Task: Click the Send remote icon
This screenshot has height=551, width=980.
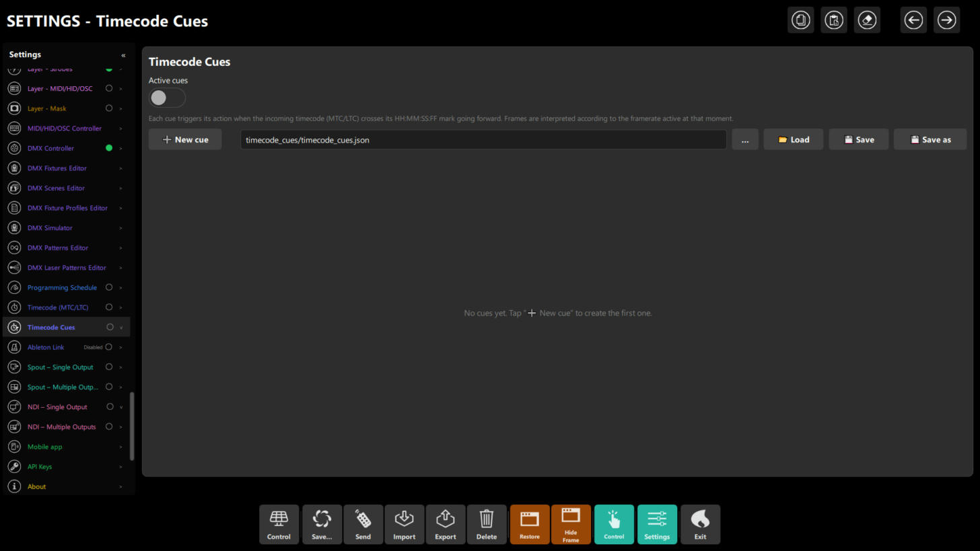Action: [363, 525]
